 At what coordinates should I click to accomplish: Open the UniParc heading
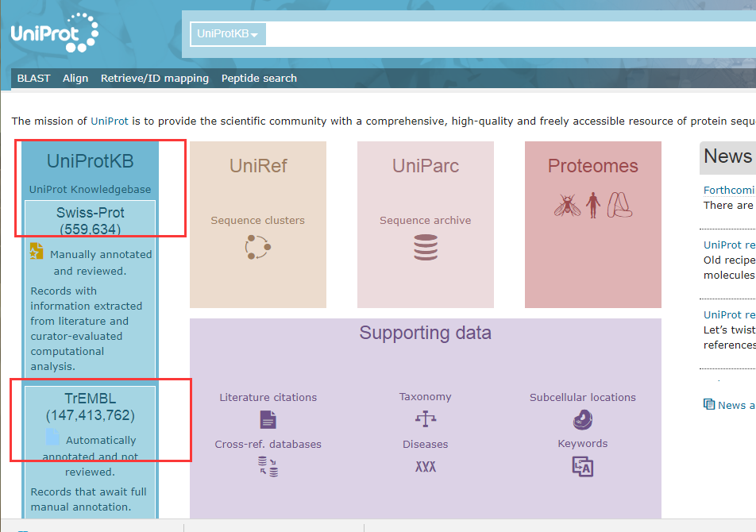click(426, 166)
